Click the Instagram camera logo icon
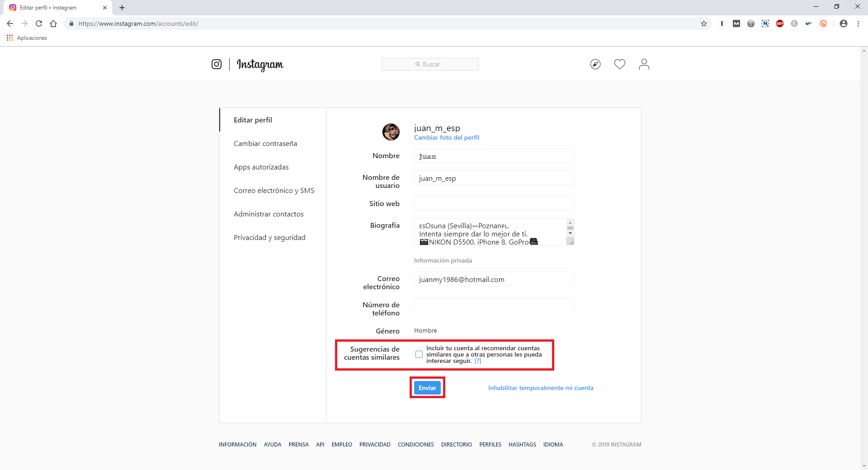 (217, 64)
